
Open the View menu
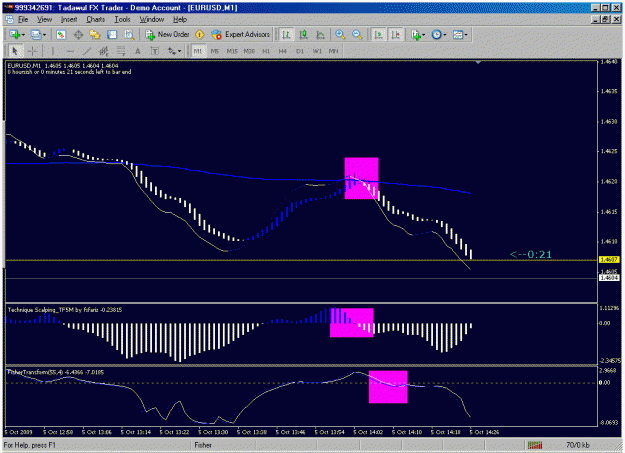(44, 19)
